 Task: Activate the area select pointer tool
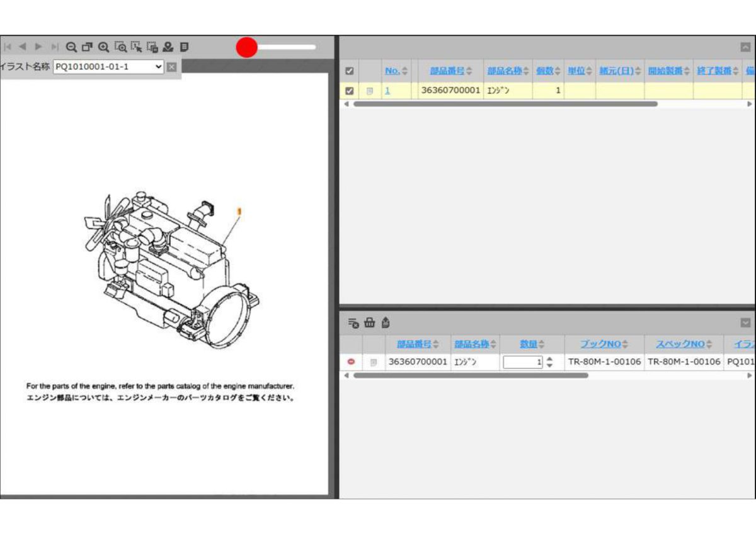tap(136, 47)
